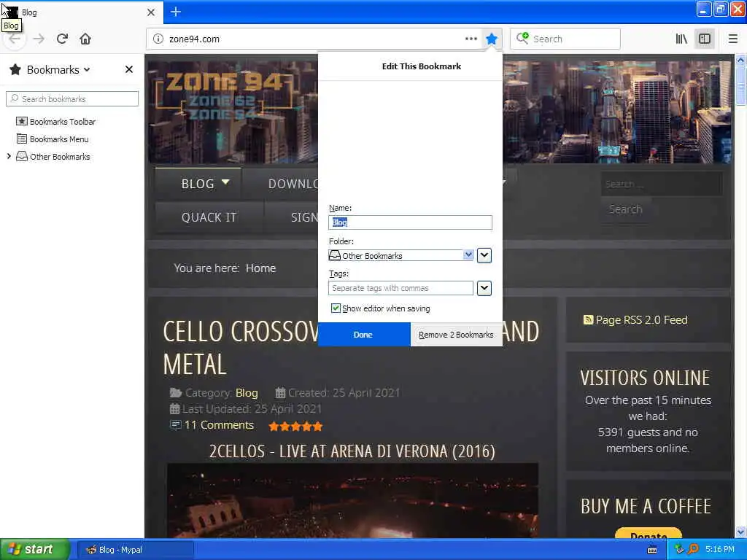The width and height of the screenshot is (747, 560).
Task: Focus the Search bookmarks field
Action: (x=72, y=99)
